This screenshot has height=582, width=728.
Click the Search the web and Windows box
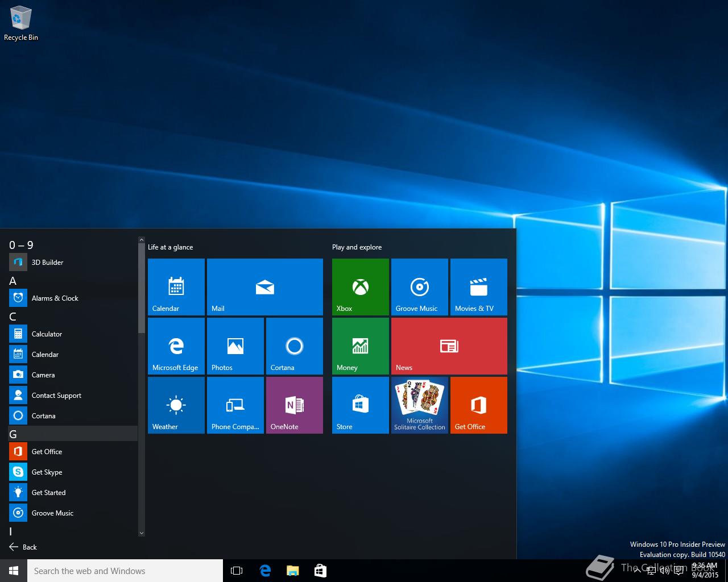tap(125, 571)
